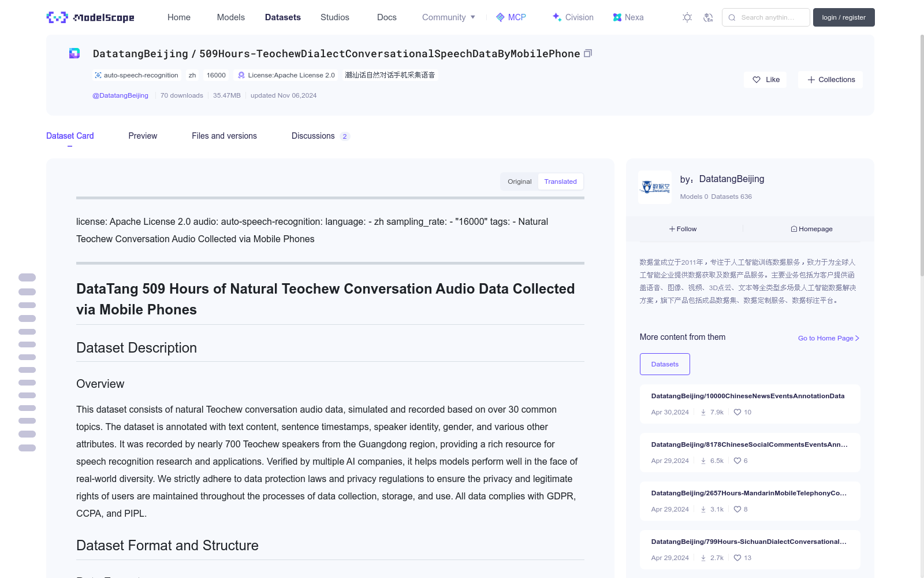
Task: Select Datasets filter under More content
Action: pos(665,364)
